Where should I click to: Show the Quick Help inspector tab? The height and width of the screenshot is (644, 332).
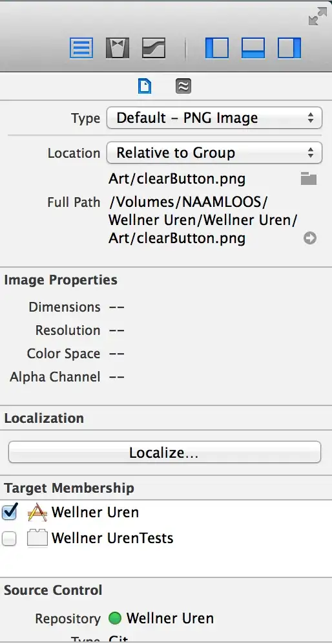tap(183, 86)
